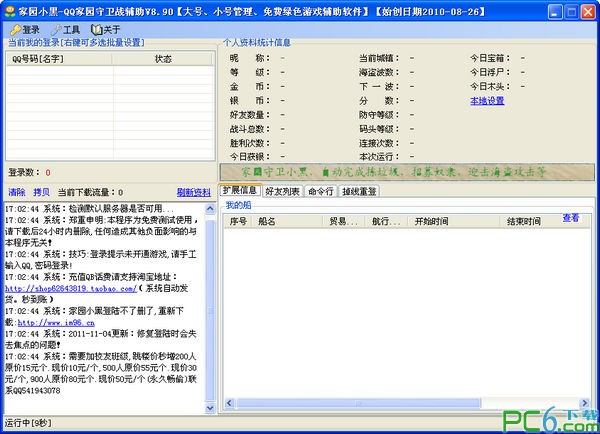Open the www.im98.cn link in log
600x434 pixels.
[56, 323]
